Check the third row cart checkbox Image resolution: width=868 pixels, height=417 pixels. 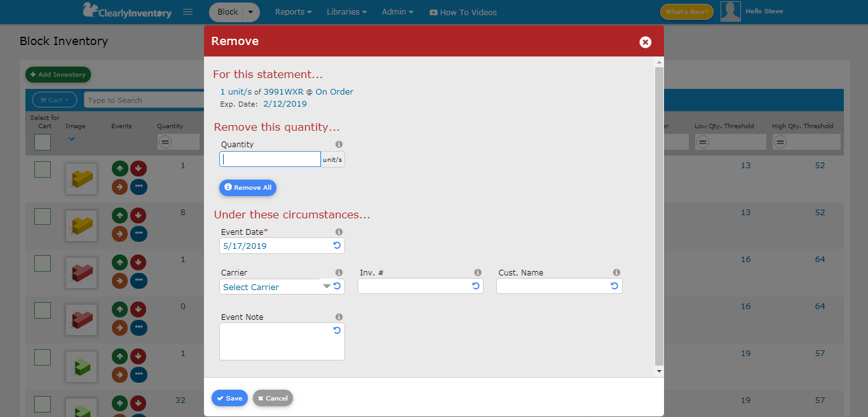point(43,263)
